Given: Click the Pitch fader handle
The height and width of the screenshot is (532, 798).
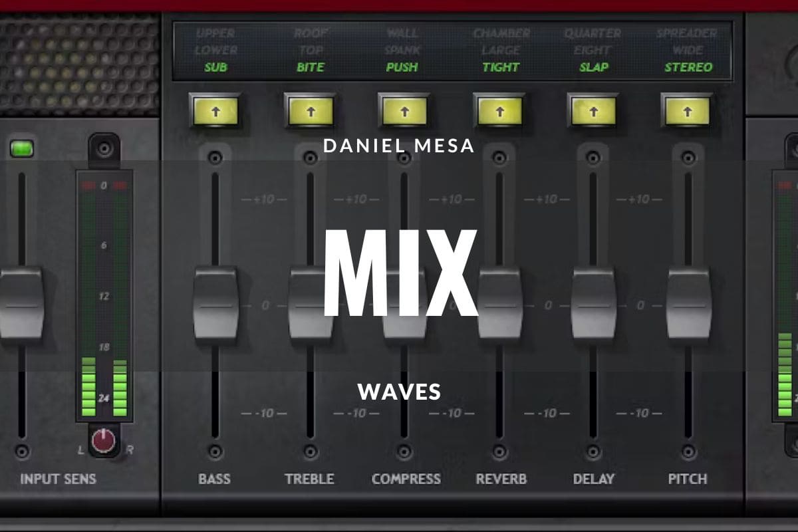Looking at the screenshot, I should point(688,304).
